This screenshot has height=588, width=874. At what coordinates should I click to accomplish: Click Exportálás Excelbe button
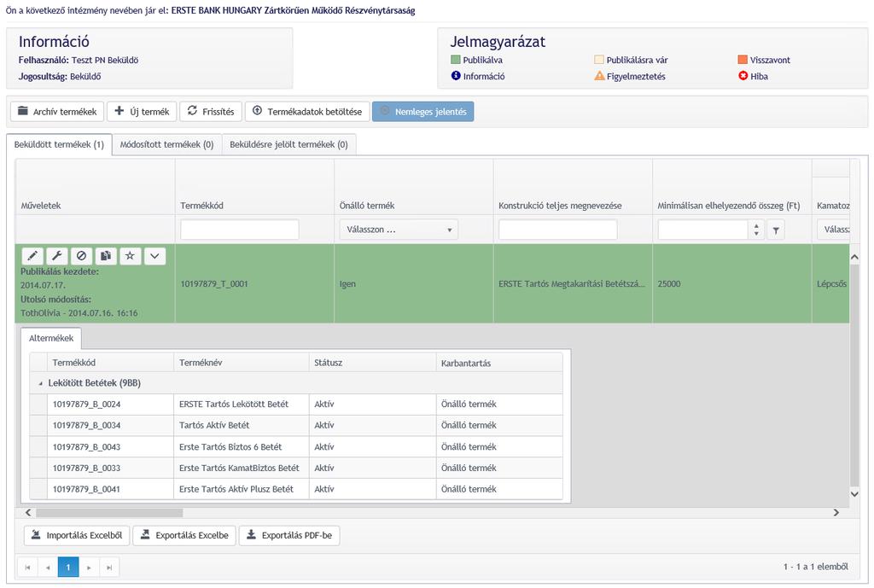184,535
